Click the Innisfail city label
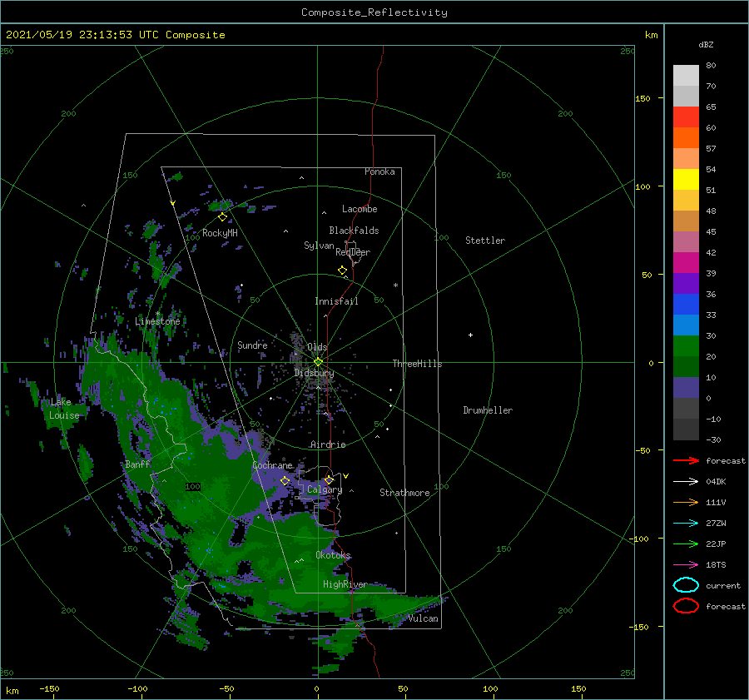The height and width of the screenshot is (700, 749). [x=336, y=301]
